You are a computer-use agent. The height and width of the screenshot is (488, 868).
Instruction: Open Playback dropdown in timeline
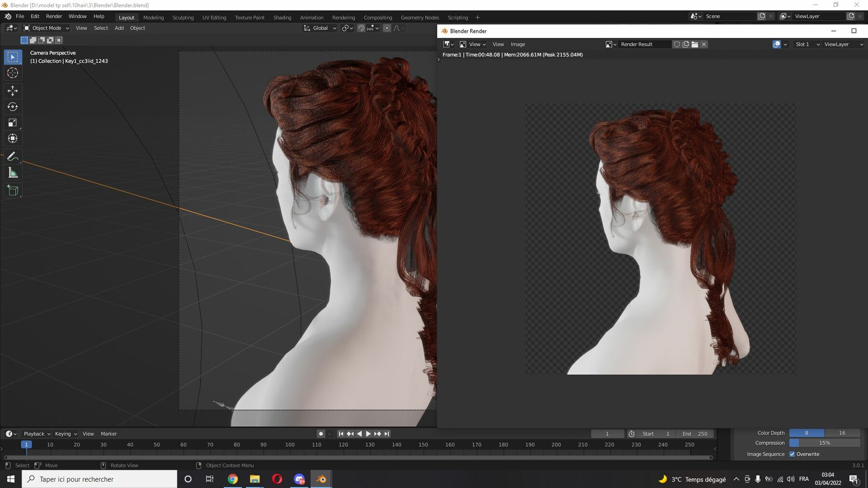coord(37,434)
